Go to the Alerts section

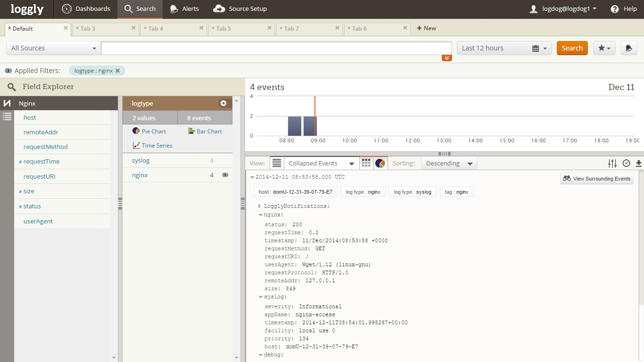coord(184,9)
